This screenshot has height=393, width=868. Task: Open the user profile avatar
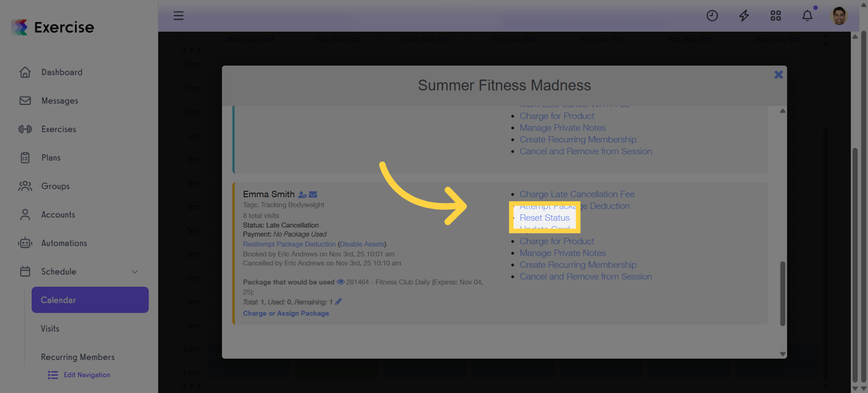pyautogui.click(x=839, y=16)
